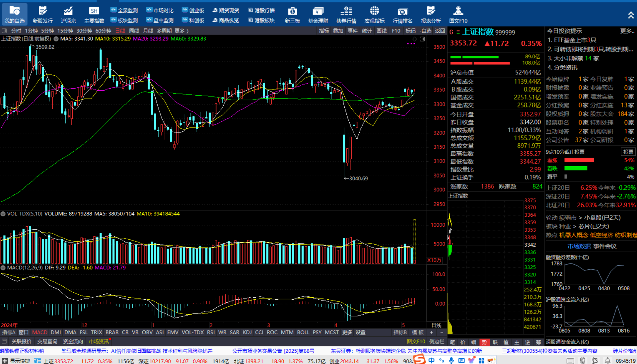Click the plus zoom-in chart button
The height and width of the screenshot is (364, 637).
tap(432, 332)
